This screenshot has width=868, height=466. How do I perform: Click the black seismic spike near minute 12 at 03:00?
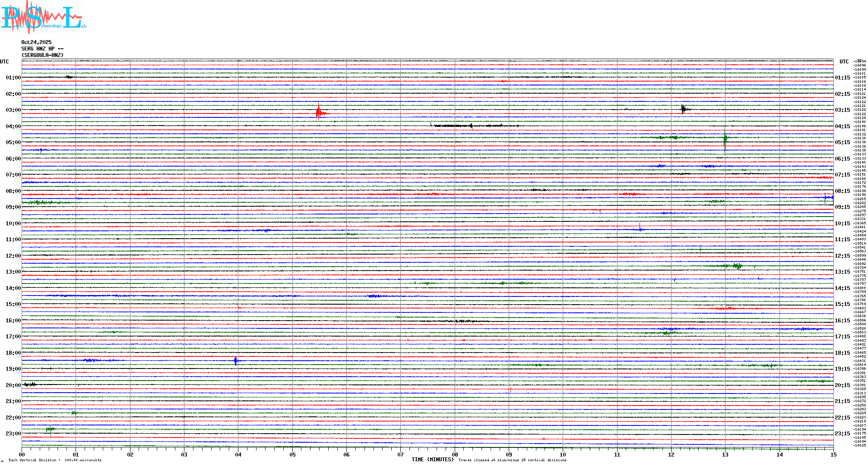pyautogui.click(x=684, y=109)
